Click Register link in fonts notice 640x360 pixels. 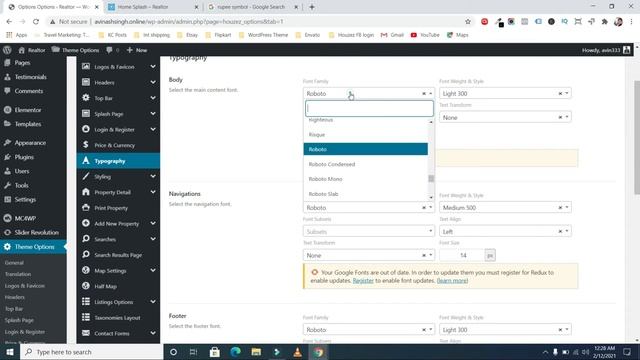pyautogui.click(x=363, y=280)
